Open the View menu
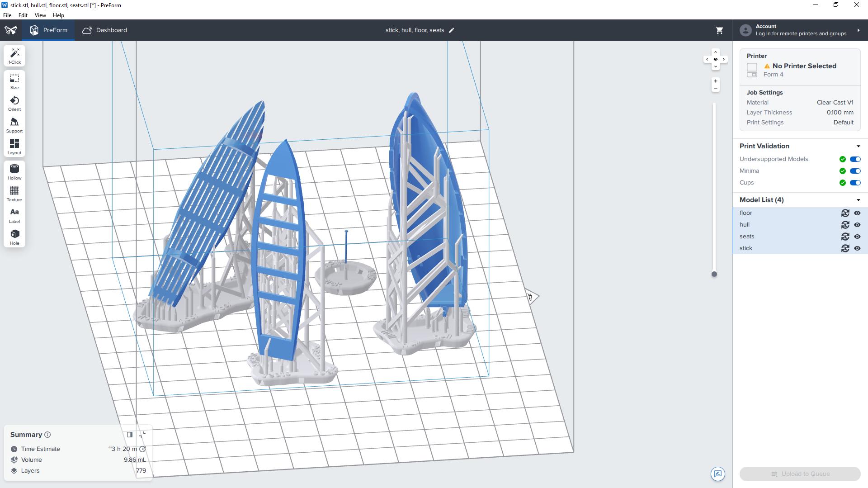This screenshot has height=488, width=868. 40,15
